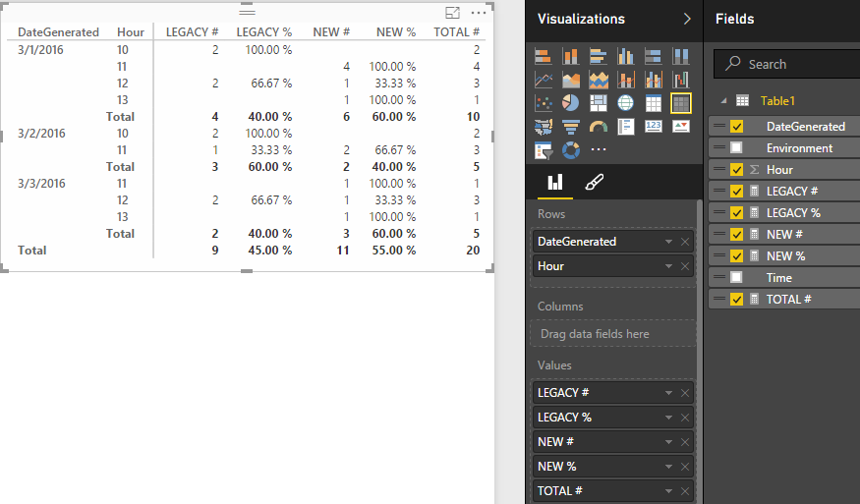The width and height of the screenshot is (860, 504).
Task: Open matrix visual more options ellipsis
Action: [479, 13]
